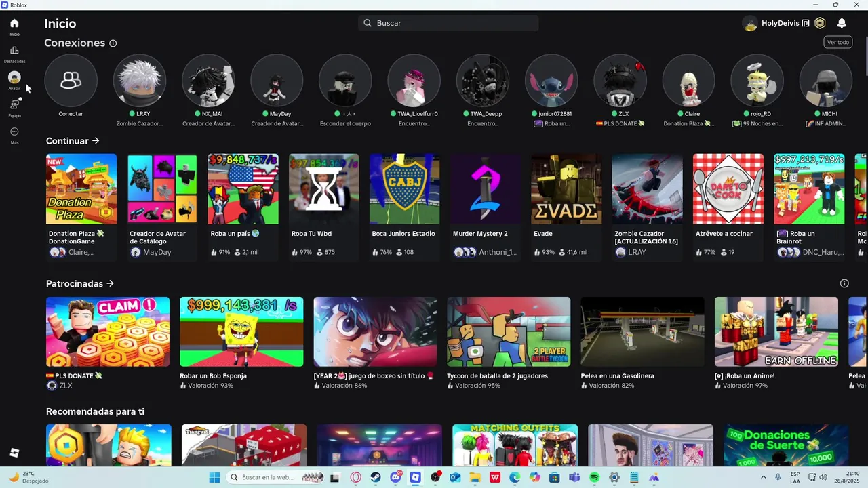This screenshot has height=488, width=868.
Task: Open rojo_RD's connection avatar
Action: pyautogui.click(x=757, y=80)
